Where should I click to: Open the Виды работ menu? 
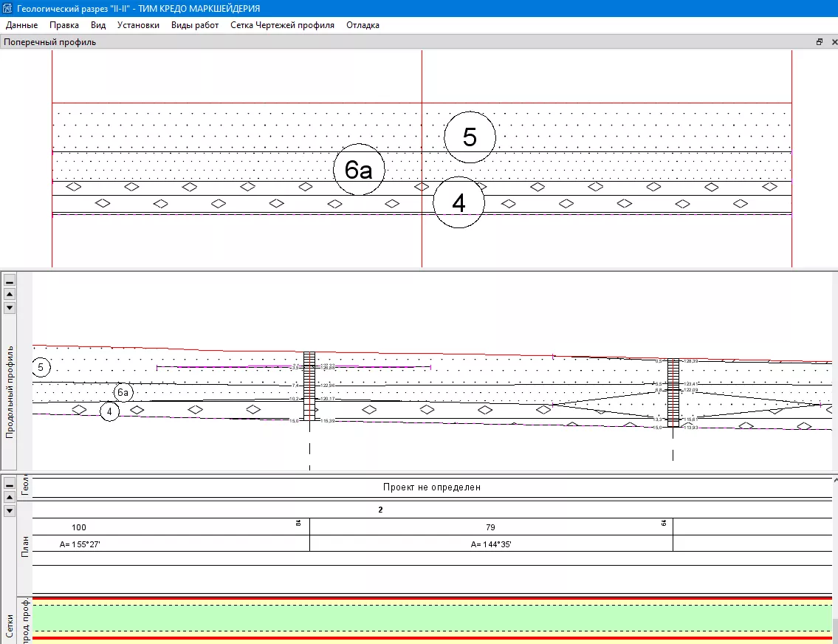(x=195, y=25)
